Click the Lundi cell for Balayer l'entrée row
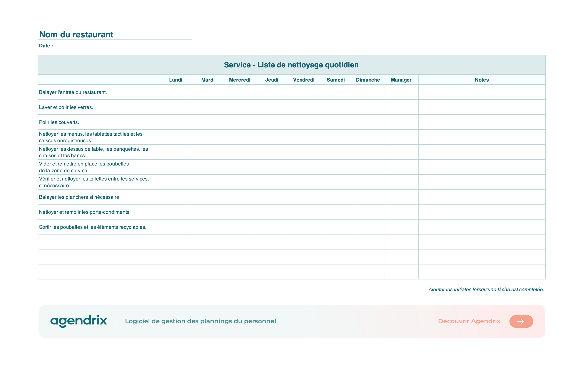 176,92
